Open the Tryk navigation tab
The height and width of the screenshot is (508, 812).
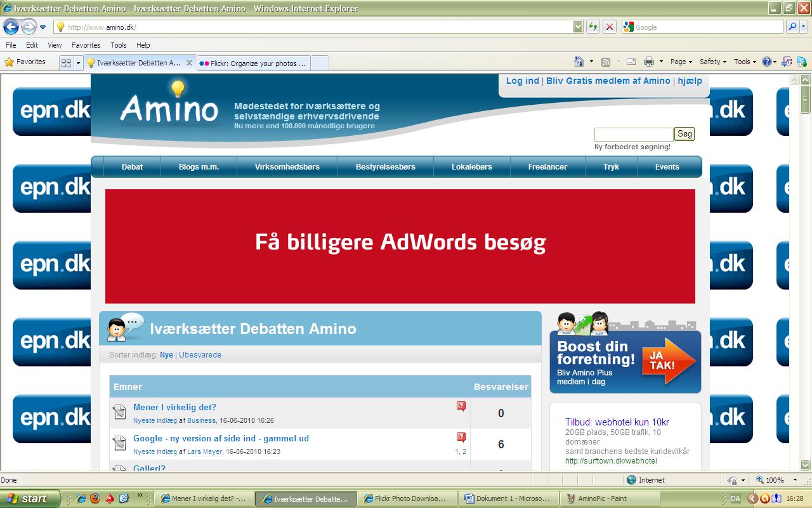click(x=611, y=167)
